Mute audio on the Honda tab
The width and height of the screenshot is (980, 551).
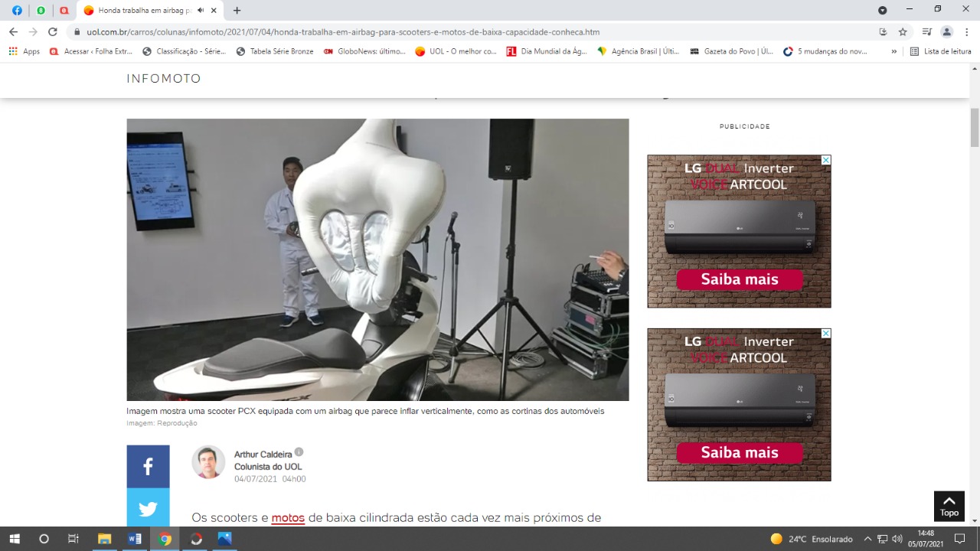coord(201,11)
